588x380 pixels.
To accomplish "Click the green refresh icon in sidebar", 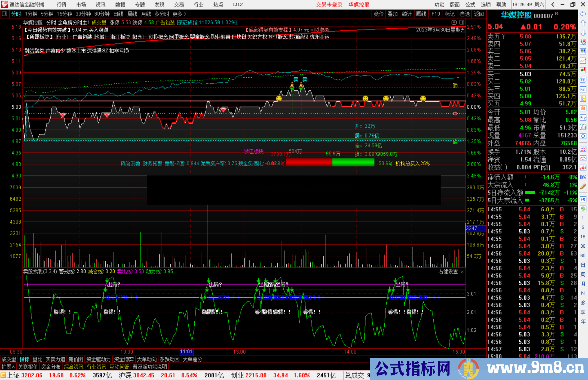I will point(583,209).
